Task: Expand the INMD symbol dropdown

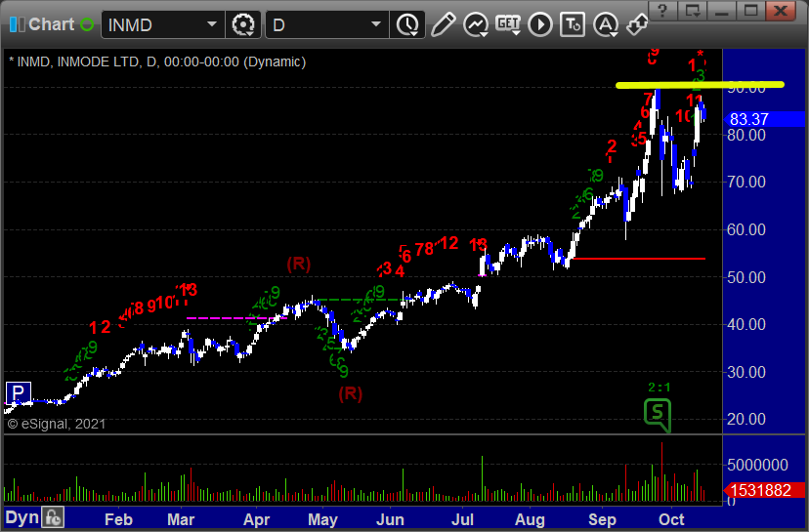Action: click(x=212, y=24)
